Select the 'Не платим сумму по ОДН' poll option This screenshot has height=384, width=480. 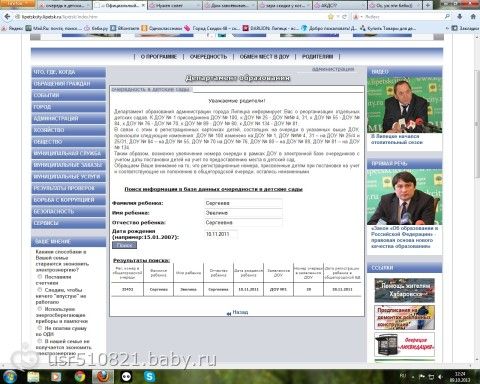tap(40, 328)
